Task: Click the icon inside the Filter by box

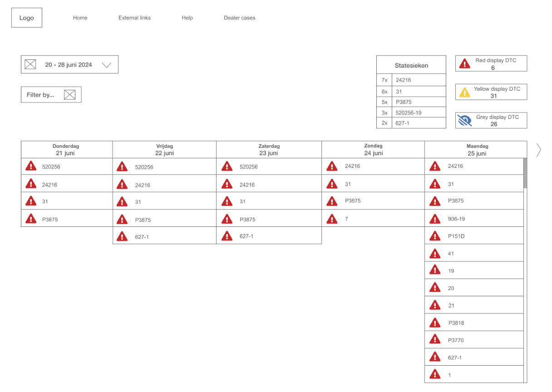Action: [x=69, y=95]
